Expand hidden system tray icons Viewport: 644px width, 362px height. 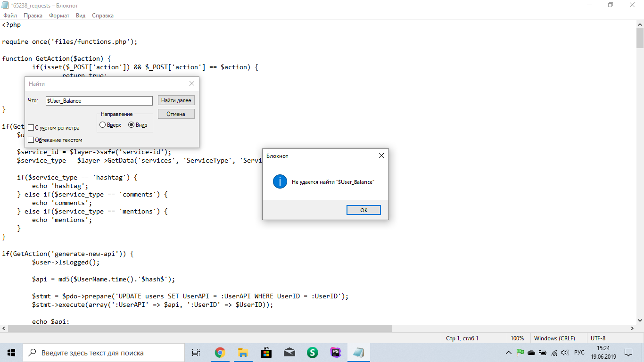coord(508,353)
